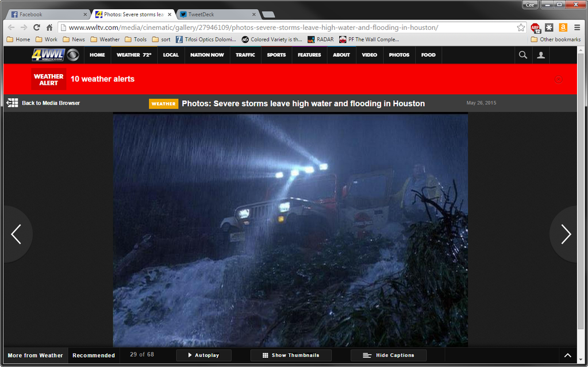This screenshot has width=588, height=367.
Task: Open the Amazon extension icon
Action: 563,28
